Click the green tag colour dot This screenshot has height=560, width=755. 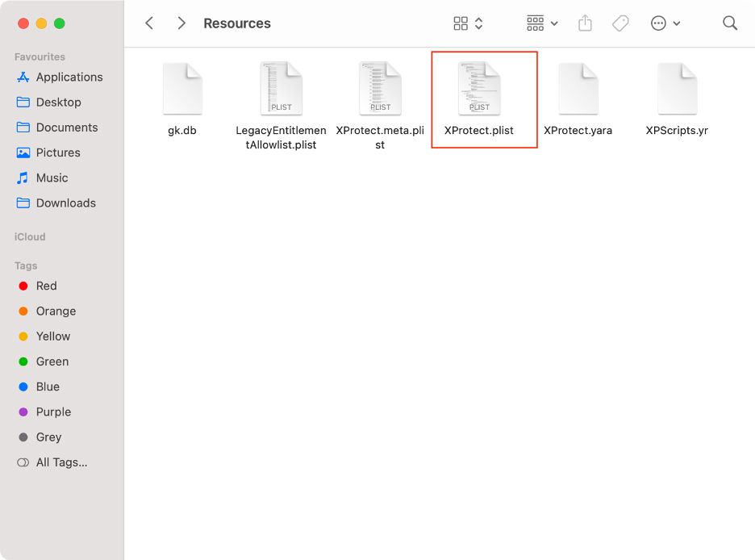tap(23, 361)
